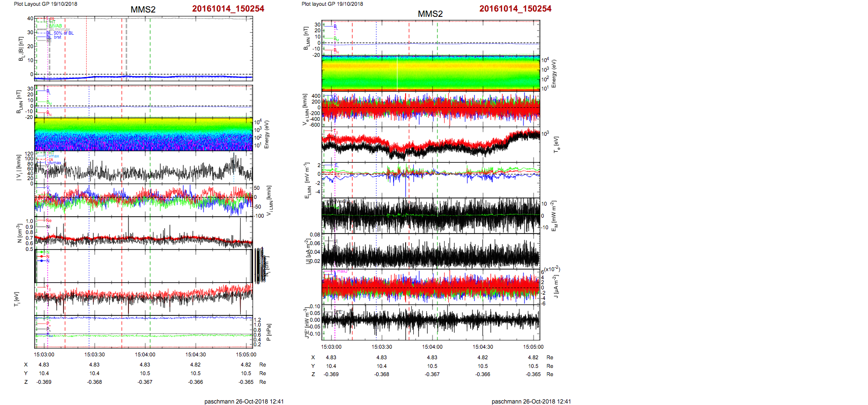Click the top-left 'Plot Layout GP 19/10/2018' header text
Screen dimensions: 868x405
(x=45, y=4)
